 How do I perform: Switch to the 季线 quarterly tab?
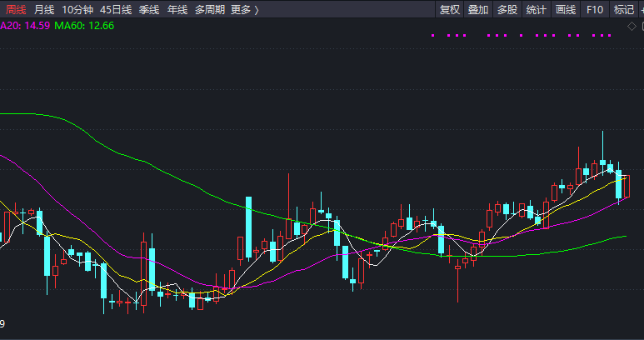[148, 9]
